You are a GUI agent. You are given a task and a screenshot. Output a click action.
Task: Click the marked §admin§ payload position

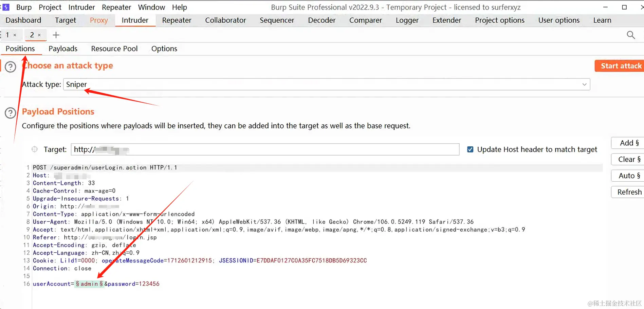(x=89, y=284)
